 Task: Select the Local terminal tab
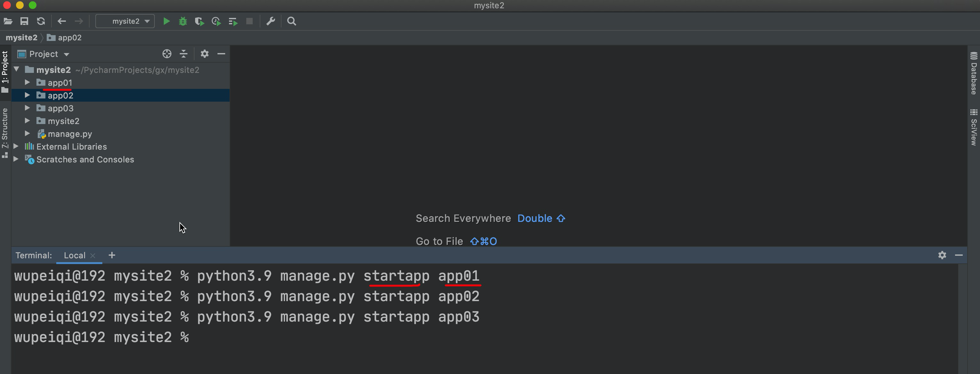click(74, 255)
